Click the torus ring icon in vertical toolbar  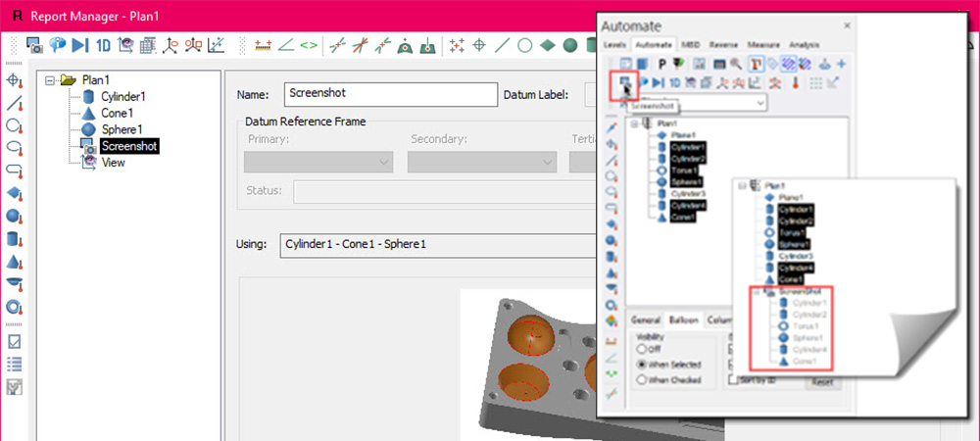coord(14,307)
